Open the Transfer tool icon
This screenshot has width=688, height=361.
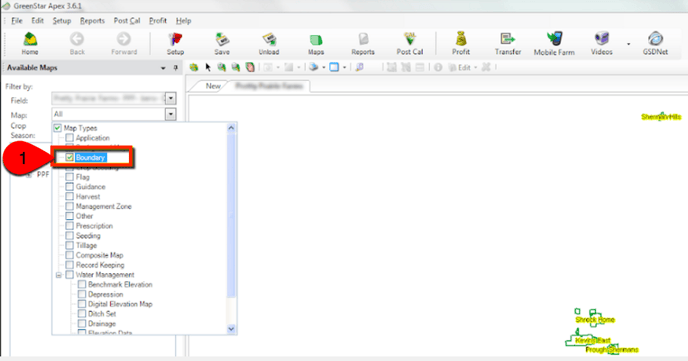coord(508,43)
